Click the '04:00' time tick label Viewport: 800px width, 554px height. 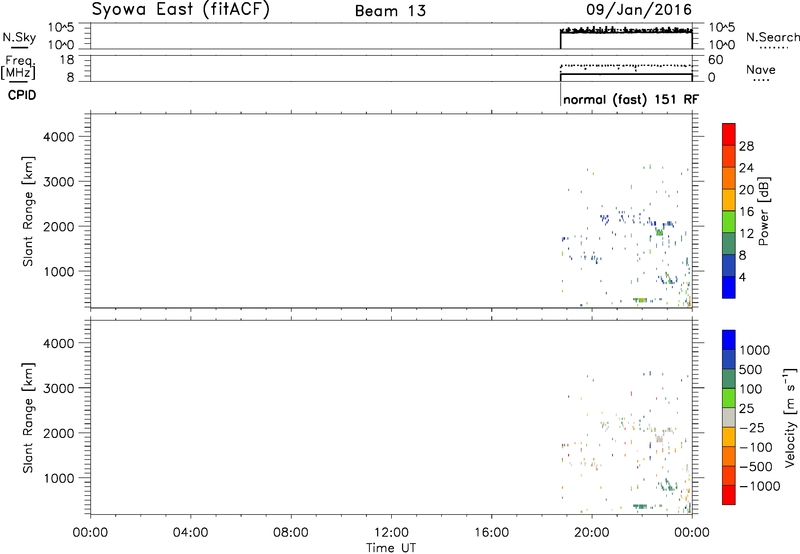click(191, 533)
